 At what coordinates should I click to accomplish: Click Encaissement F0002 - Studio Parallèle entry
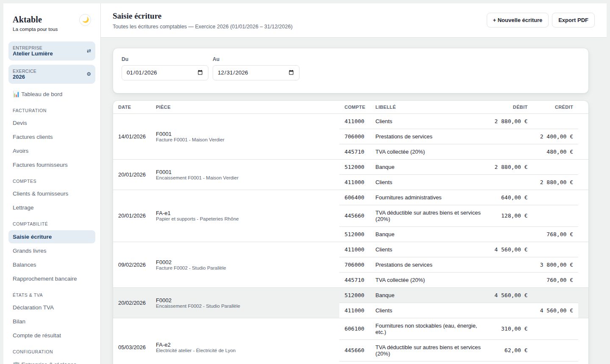[x=198, y=306]
